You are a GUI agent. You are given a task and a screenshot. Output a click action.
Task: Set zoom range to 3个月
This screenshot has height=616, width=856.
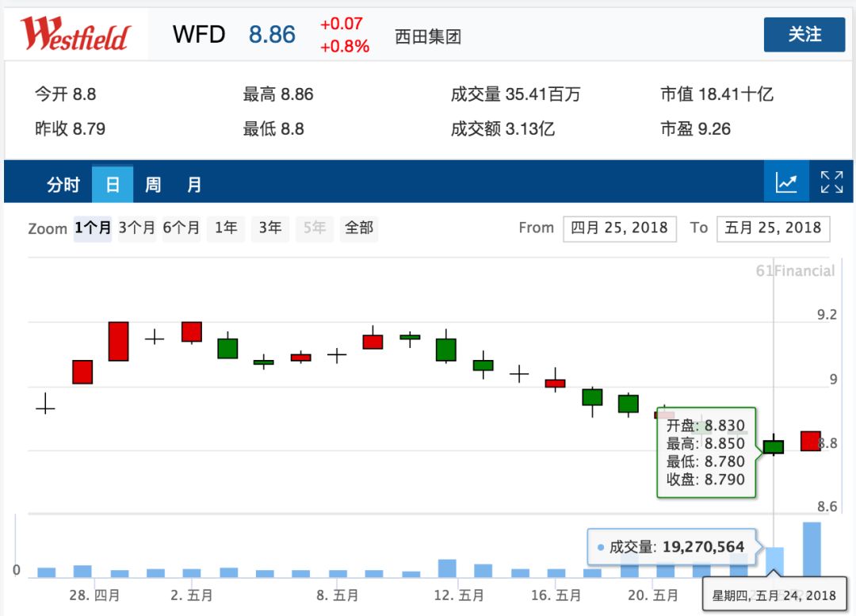[x=137, y=228]
